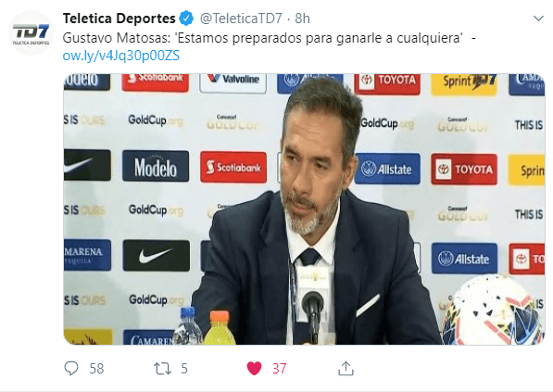Open the Teletica Deportes profile name
The height and width of the screenshot is (392, 553).
click(119, 19)
